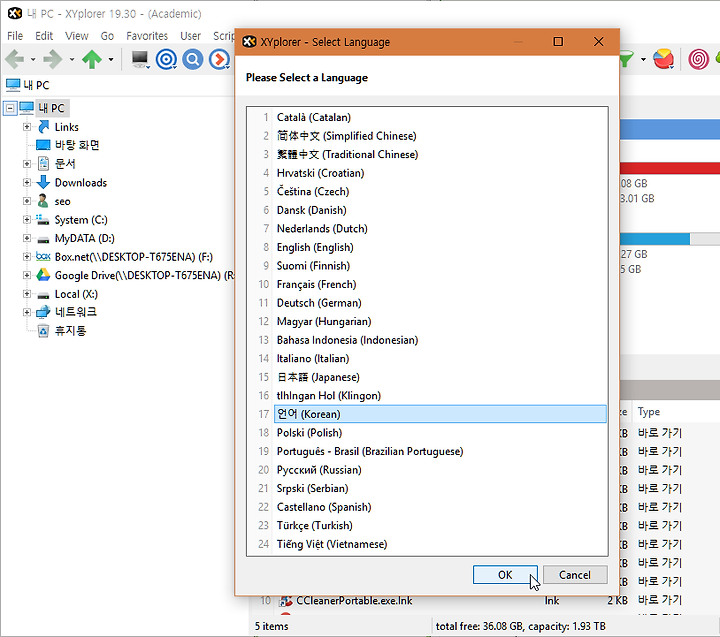Viewport: 720px width, 637px height.
Task: Choose Tiếng Việt (Vietnamese) language
Action: pyautogui.click(x=440, y=544)
